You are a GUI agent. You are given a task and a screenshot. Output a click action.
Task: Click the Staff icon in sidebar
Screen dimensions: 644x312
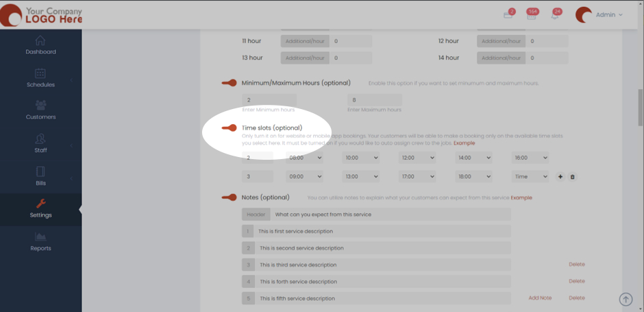(40, 139)
